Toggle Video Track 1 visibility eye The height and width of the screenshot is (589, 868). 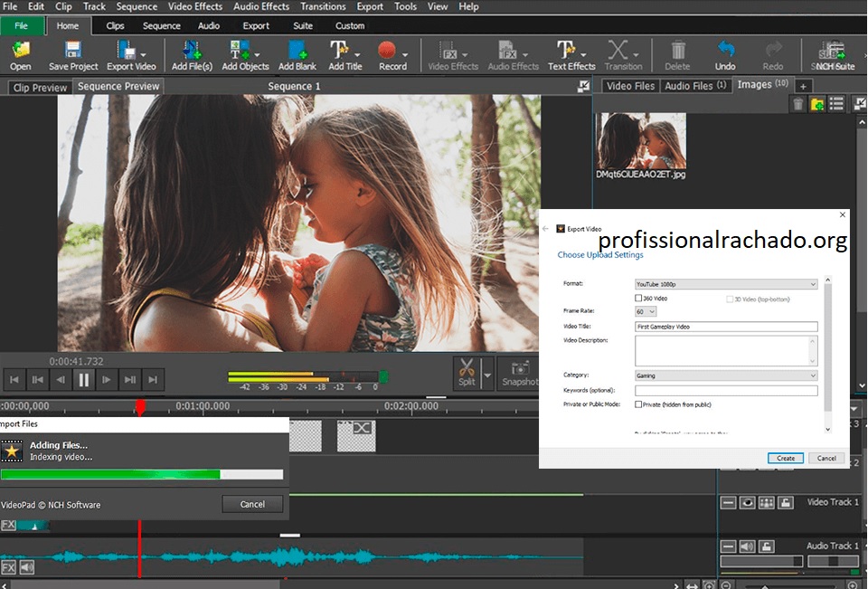(x=748, y=502)
